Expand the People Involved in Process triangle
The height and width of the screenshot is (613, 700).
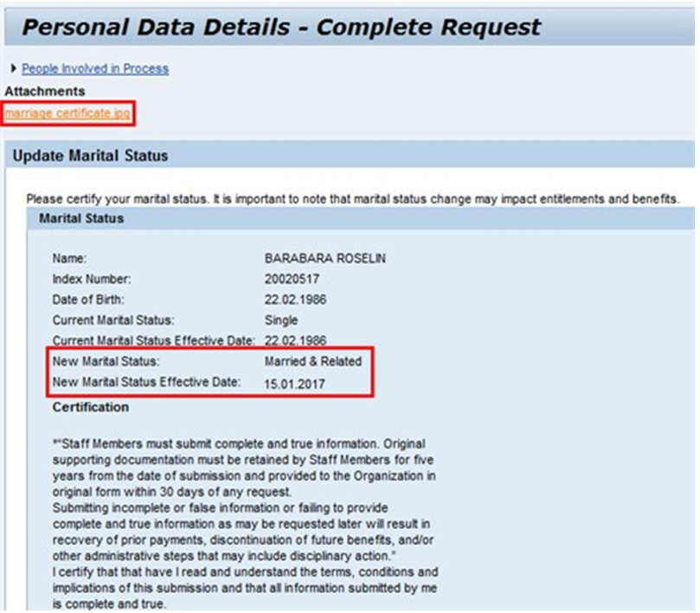click(13, 68)
